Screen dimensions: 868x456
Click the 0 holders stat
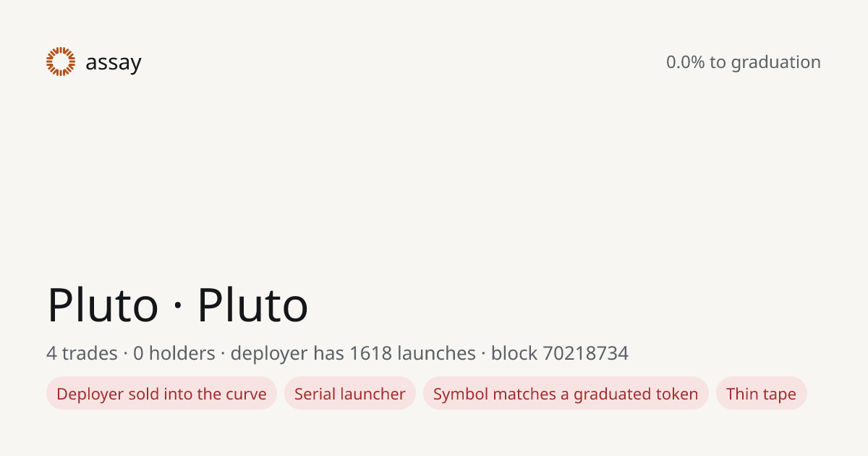[174, 353]
